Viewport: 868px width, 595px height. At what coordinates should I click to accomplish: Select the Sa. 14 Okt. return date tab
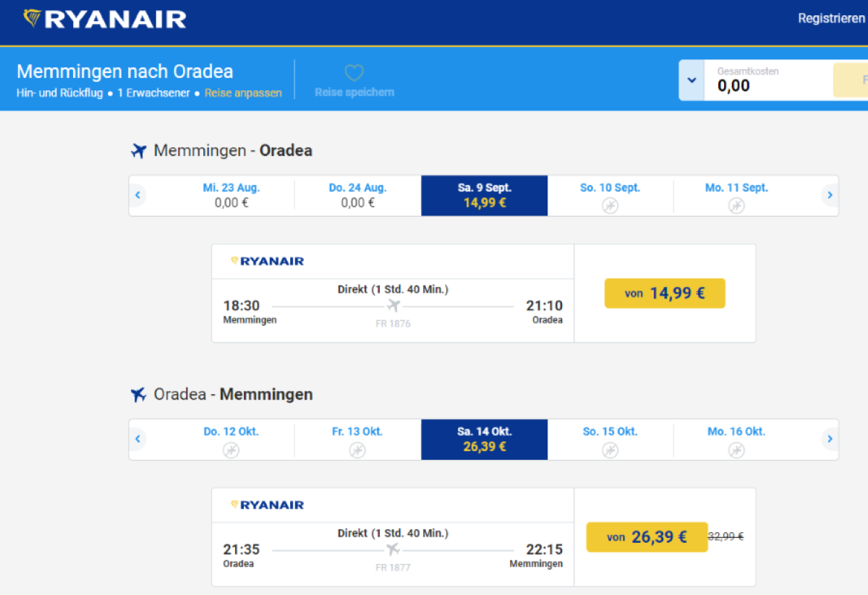(484, 439)
